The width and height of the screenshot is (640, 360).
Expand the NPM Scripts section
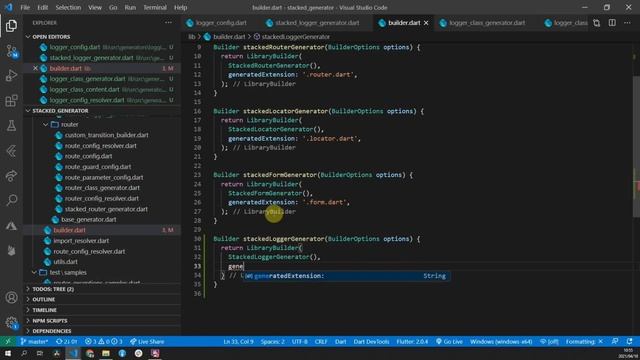(102, 321)
